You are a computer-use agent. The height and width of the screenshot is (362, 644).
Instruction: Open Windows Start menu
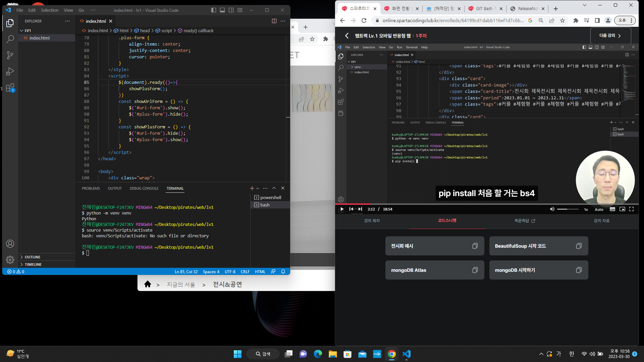click(237, 354)
